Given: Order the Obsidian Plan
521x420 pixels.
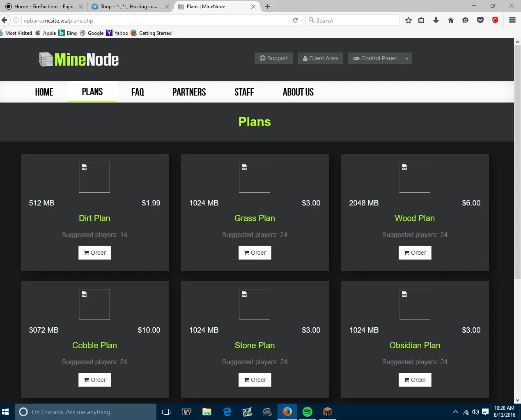Looking at the screenshot, I should (x=415, y=380).
